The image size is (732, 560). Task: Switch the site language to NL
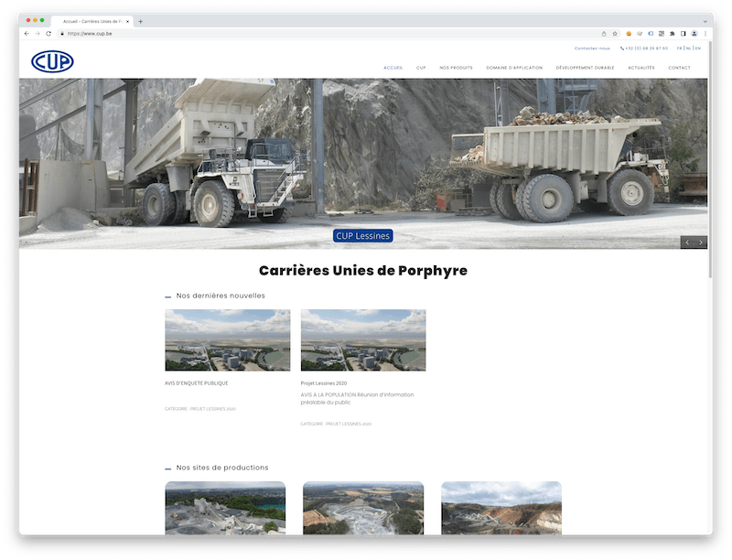pos(688,48)
